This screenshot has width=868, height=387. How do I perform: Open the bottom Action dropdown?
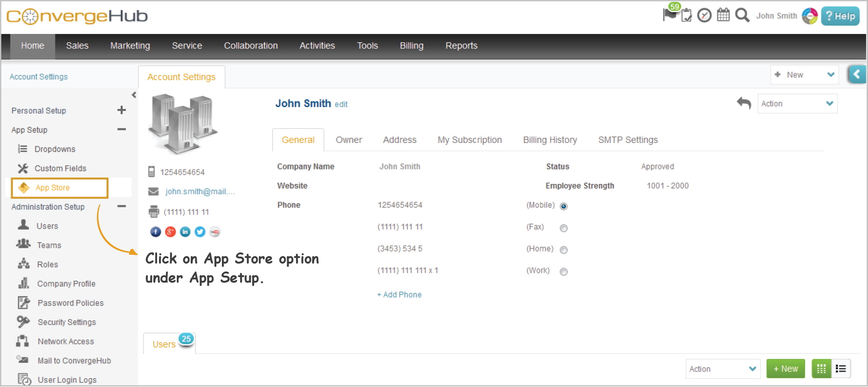(x=723, y=369)
